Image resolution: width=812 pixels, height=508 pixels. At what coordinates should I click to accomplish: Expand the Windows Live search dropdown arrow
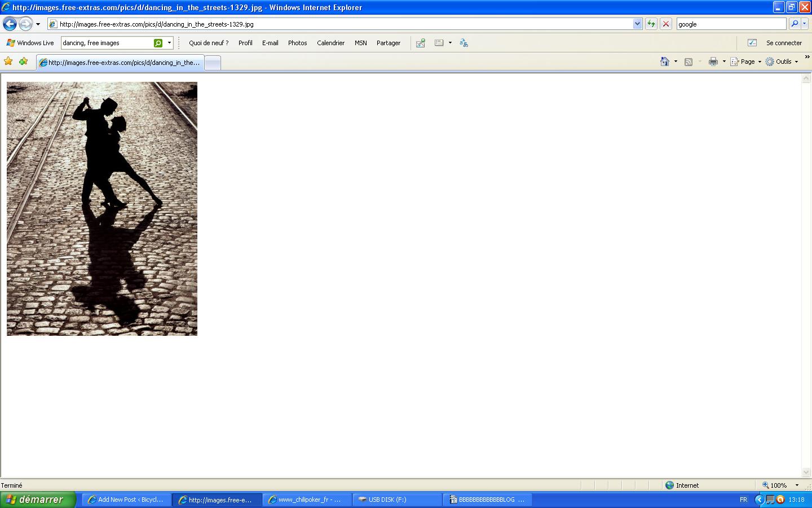pyautogui.click(x=169, y=43)
